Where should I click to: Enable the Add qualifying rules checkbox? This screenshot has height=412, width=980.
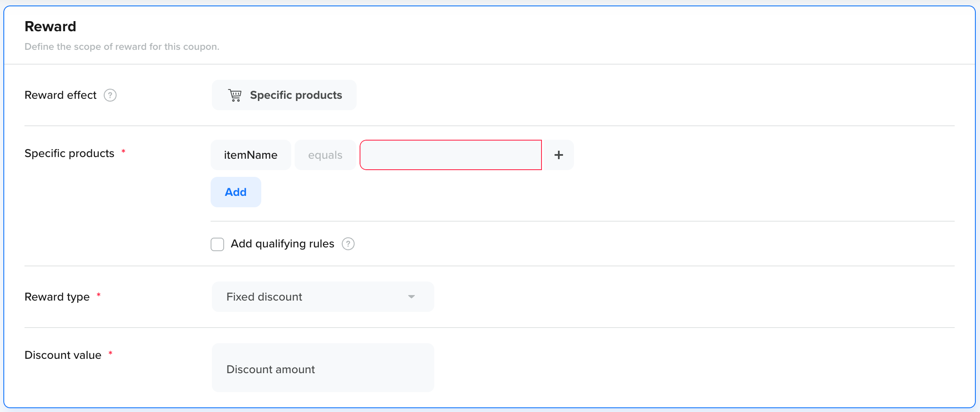pos(217,244)
